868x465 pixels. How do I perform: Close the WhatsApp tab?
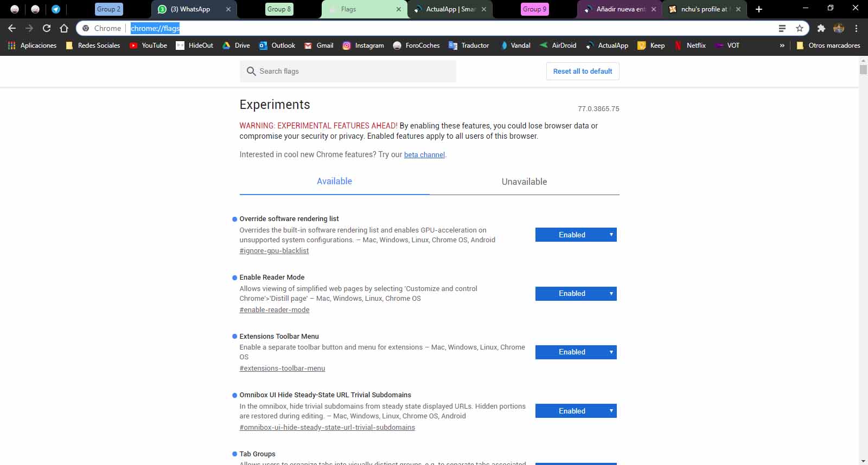pyautogui.click(x=228, y=9)
